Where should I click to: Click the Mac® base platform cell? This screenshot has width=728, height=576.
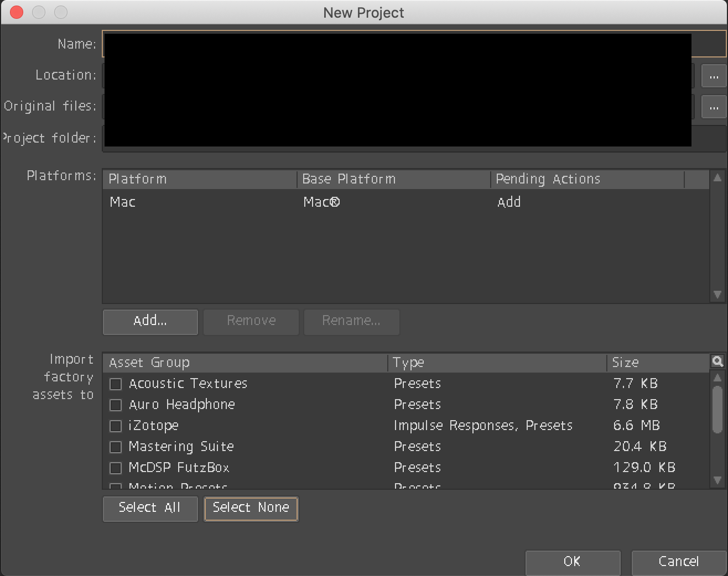click(321, 202)
